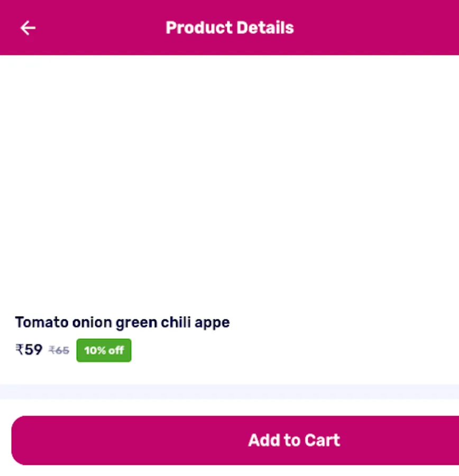This screenshot has height=476, width=459.
Task: Click the light gray divider strip
Action: (x=229, y=391)
